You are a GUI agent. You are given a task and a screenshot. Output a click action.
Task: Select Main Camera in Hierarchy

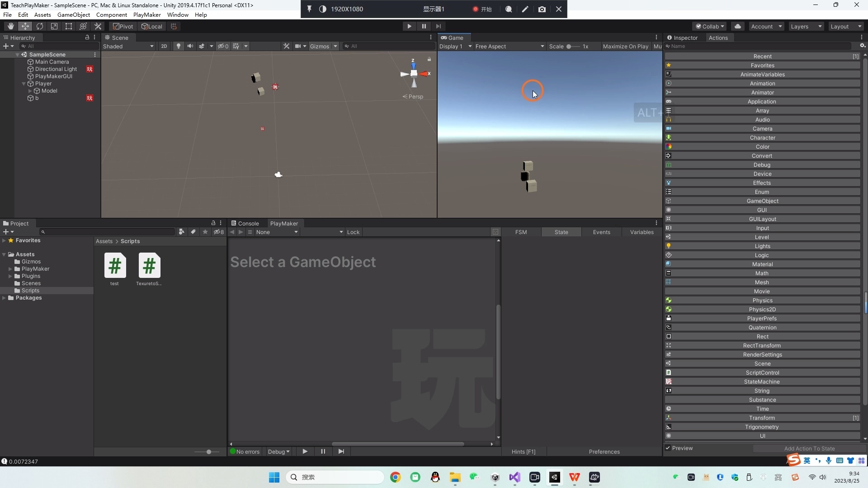[52, 61]
